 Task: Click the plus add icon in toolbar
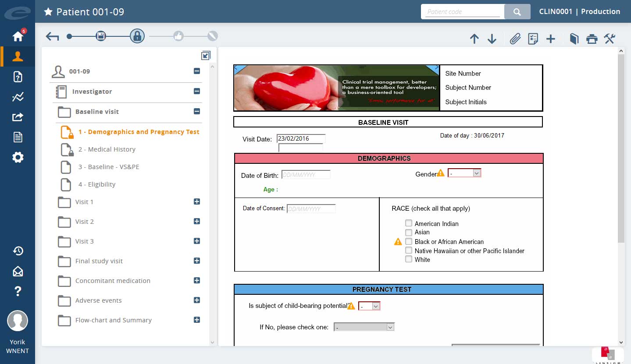[551, 39]
